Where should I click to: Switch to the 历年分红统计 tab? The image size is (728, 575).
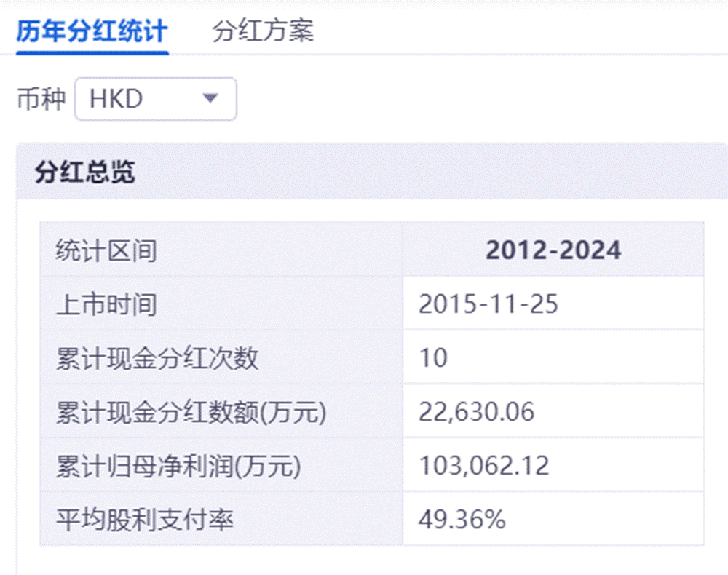(92, 32)
